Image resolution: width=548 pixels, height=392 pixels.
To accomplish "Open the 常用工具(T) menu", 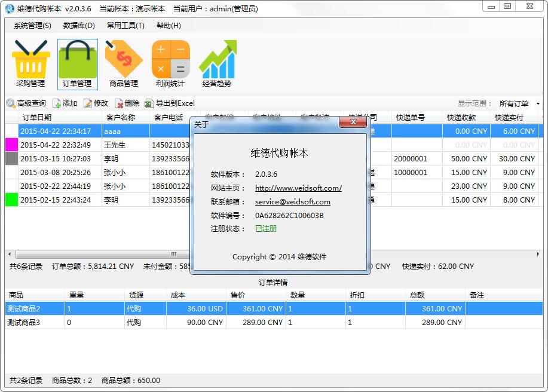I will [125, 26].
